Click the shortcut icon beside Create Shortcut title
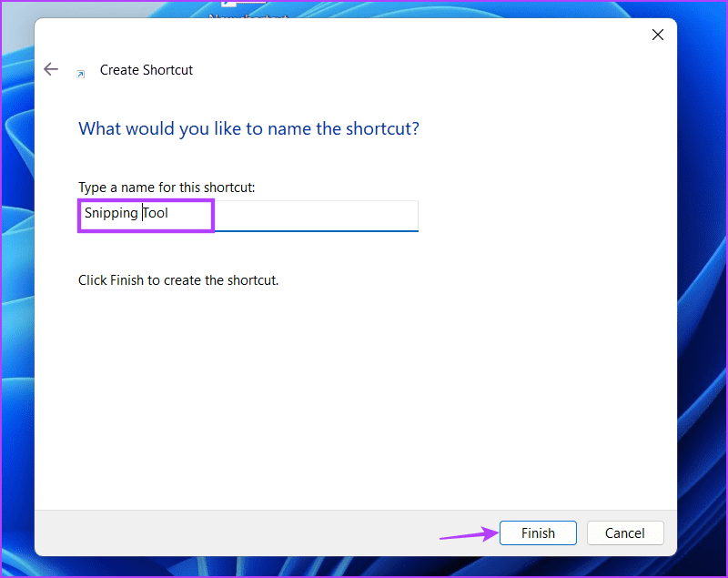Image resolution: width=728 pixels, height=578 pixels. [x=81, y=74]
